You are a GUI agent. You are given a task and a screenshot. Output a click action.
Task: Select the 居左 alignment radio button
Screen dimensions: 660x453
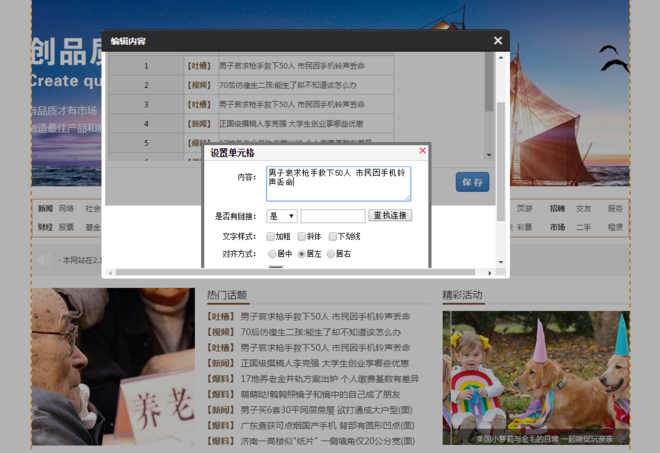301,254
